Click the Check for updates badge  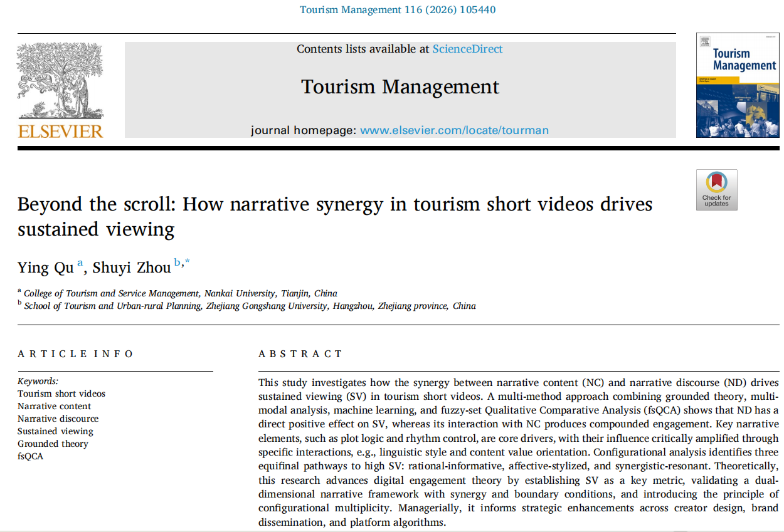pyautogui.click(x=716, y=189)
